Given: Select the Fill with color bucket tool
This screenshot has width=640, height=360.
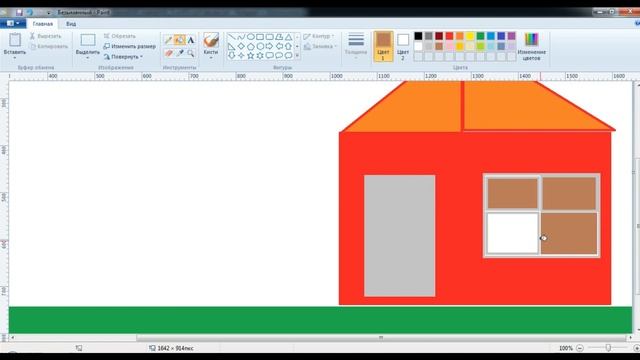Looking at the screenshot, I should tap(180, 40).
